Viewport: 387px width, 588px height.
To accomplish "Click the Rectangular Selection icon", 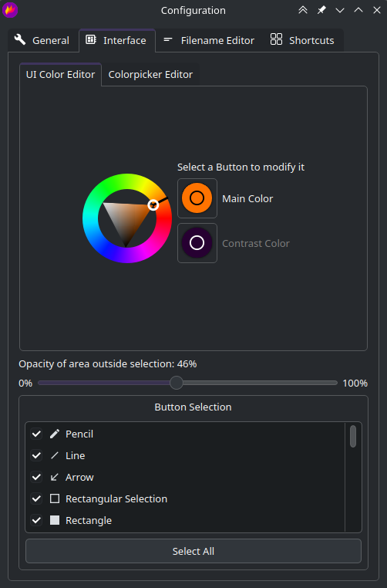I will 55,498.
